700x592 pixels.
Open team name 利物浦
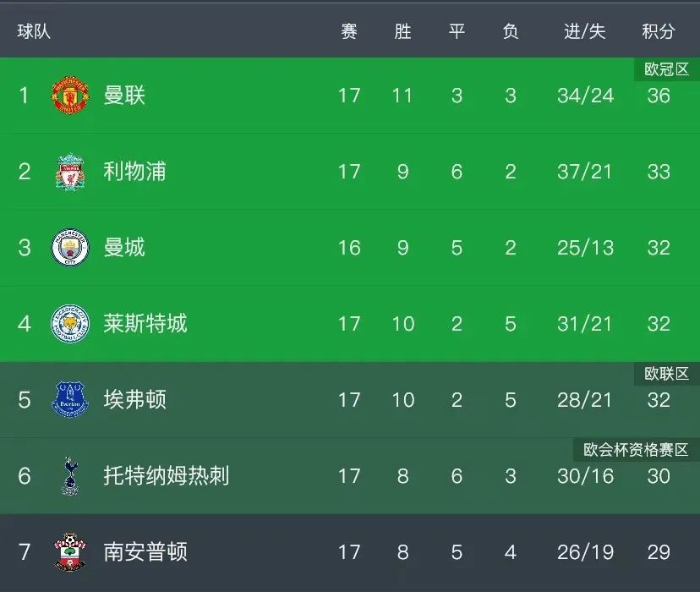pos(134,172)
